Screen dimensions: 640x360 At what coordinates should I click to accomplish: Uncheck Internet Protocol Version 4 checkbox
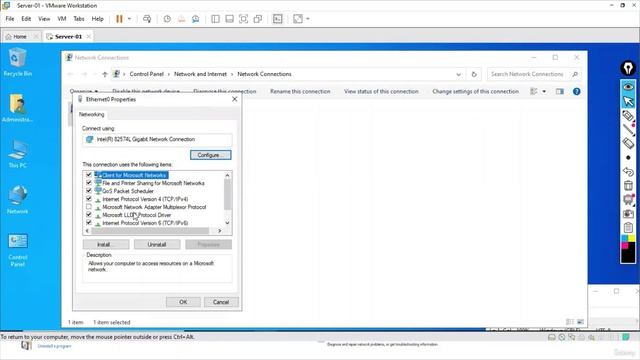coord(89,199)
